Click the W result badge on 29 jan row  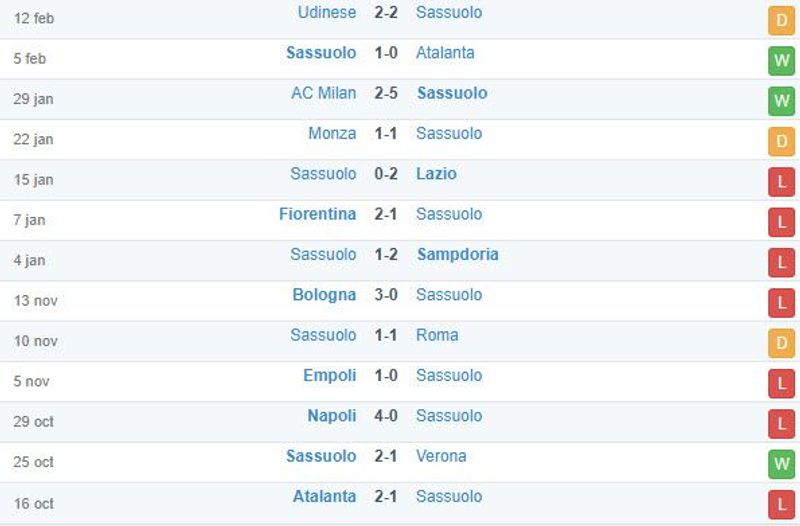click(781, 101)
